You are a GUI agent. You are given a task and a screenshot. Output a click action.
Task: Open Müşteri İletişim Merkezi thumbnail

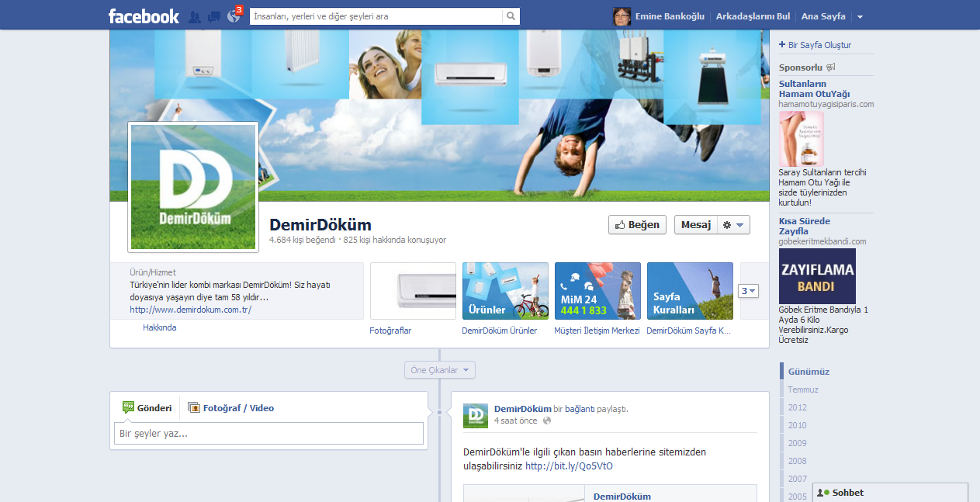(597, 291)
